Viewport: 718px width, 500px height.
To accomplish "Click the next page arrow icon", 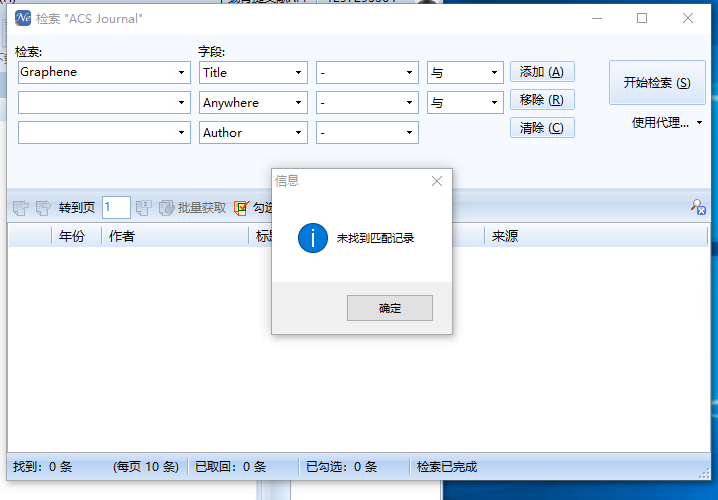I will [44, 208].
